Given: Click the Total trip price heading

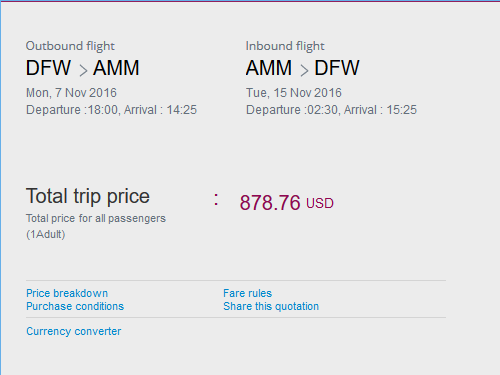Looking at the screenshot, I should tap(88, 196).
